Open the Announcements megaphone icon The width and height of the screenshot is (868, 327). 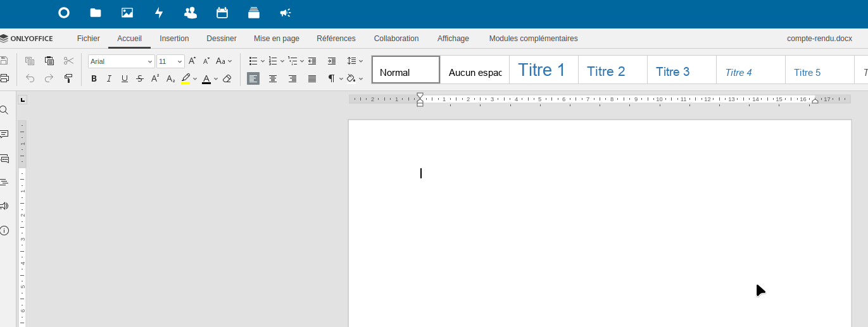tap(286, 13)
